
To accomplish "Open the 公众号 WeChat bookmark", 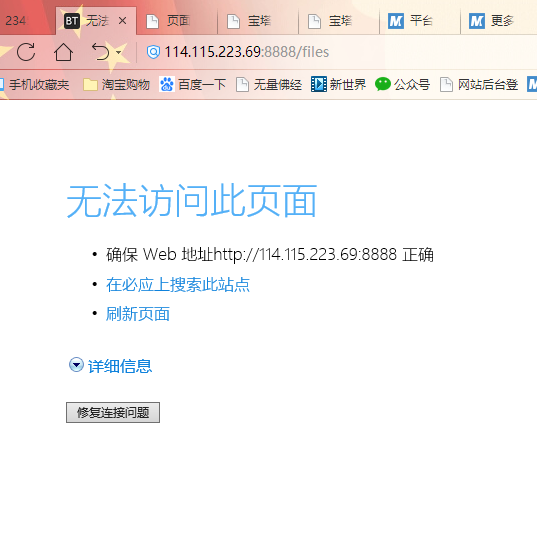I will pyautogui.click(x=402, y=85).
